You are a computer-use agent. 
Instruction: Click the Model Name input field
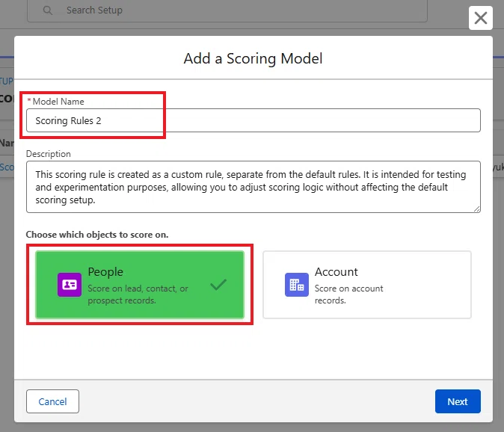click(253, 120)
